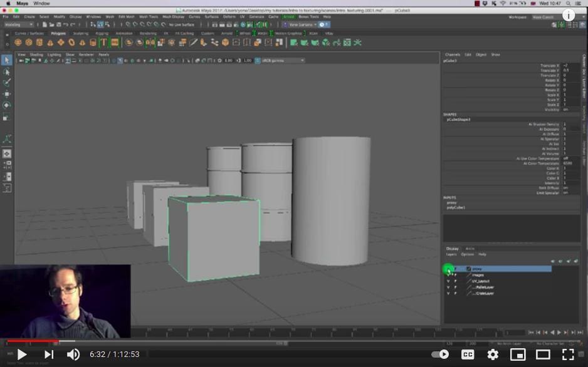588x367 pixels.
Task: Click the Open Scene folder icon
Action: click(52, 24)
